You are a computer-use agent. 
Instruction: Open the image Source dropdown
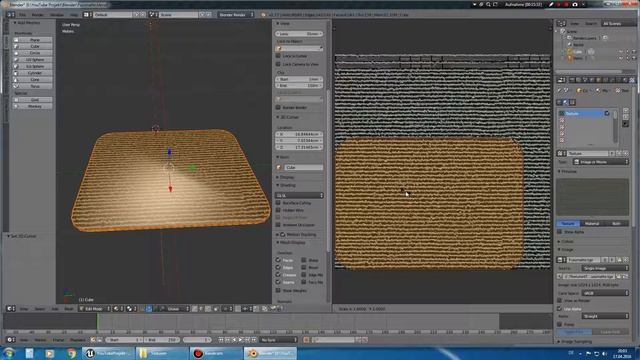pyautogui.click(x=605, y=268)
